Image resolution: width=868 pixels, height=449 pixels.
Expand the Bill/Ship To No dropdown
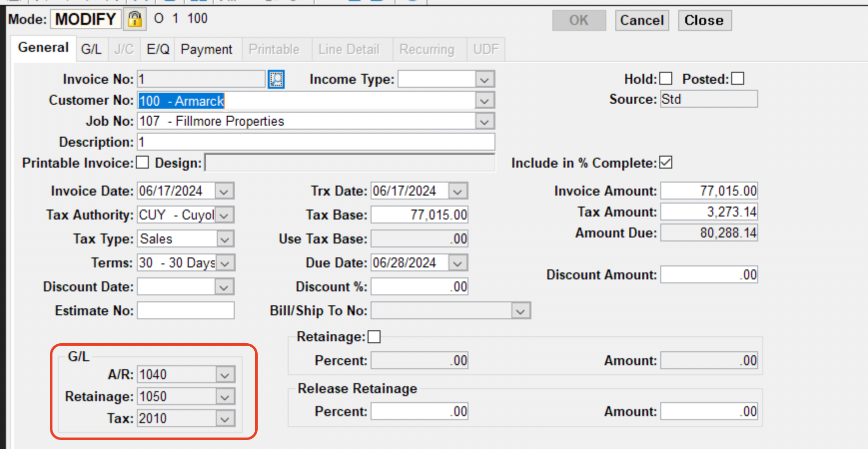[x=520, y=311]
